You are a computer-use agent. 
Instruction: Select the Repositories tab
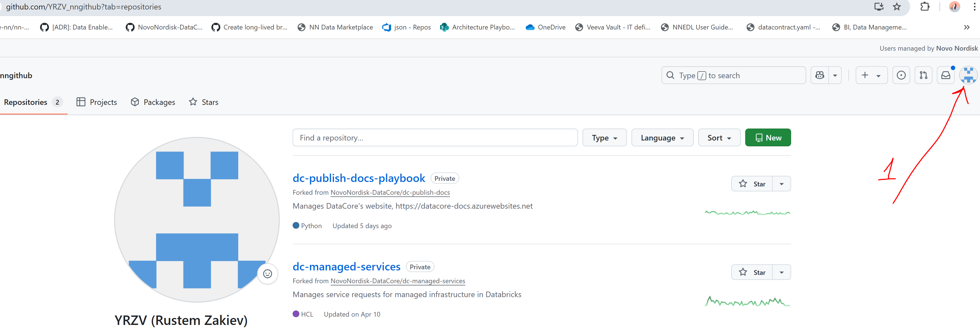[x=33, y=102]
